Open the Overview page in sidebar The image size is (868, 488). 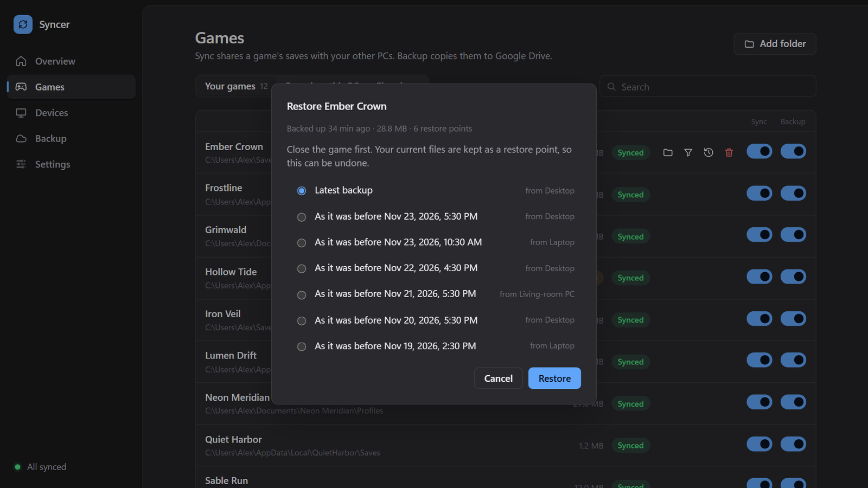click(71, 61)
